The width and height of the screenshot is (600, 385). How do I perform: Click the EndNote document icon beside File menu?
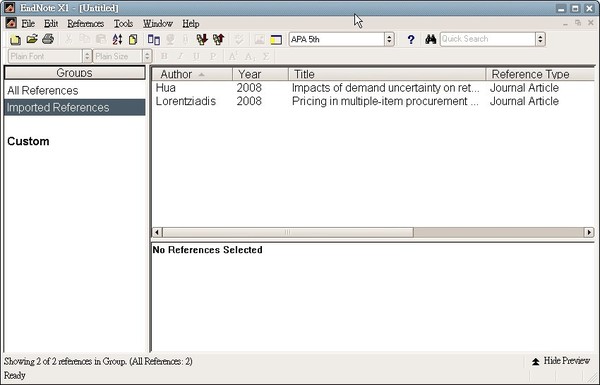[11, 23]
